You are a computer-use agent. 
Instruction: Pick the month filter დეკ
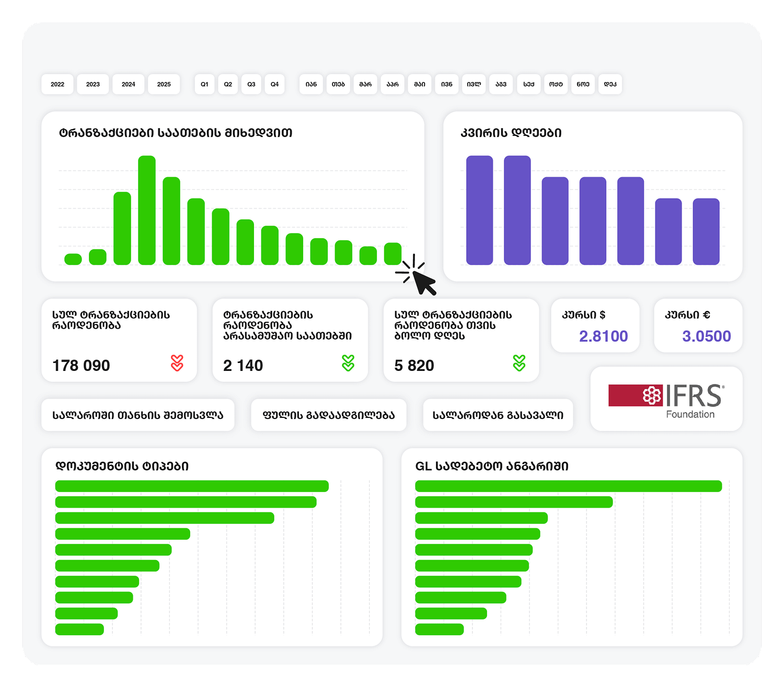(610, 84)
